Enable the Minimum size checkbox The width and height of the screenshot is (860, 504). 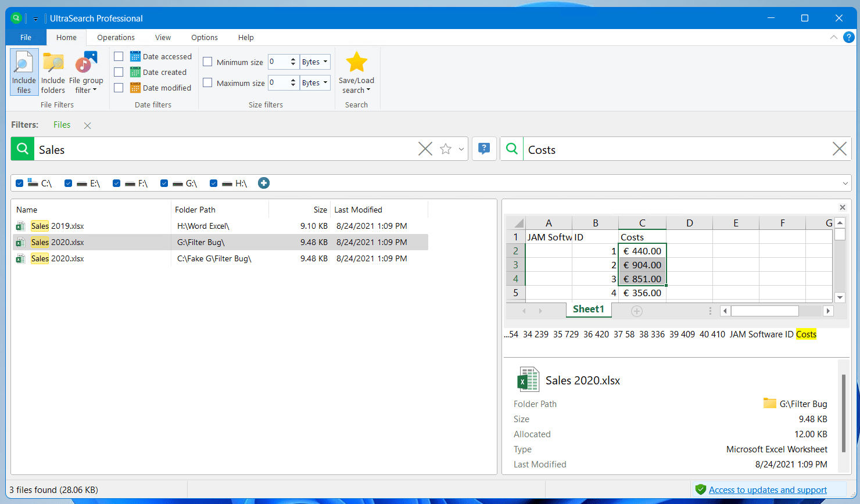point(207,62)
